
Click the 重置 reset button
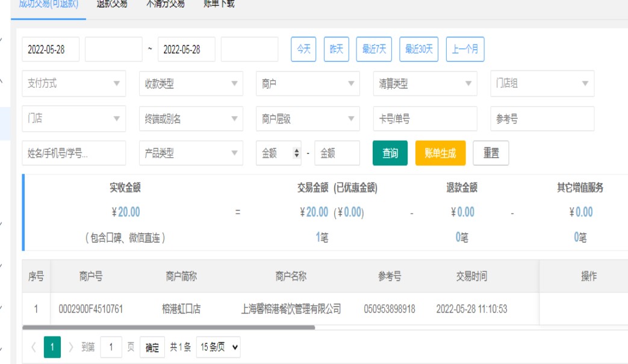(491, 153)
